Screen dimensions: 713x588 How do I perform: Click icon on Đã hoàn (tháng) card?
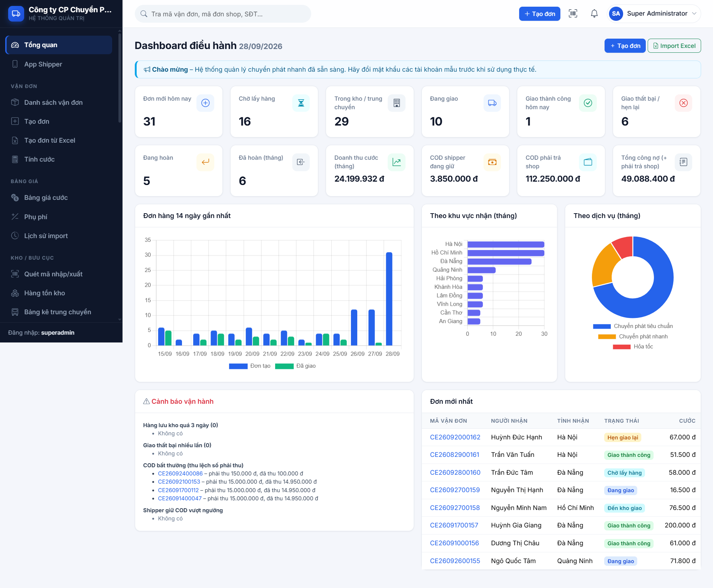point(301,162)
